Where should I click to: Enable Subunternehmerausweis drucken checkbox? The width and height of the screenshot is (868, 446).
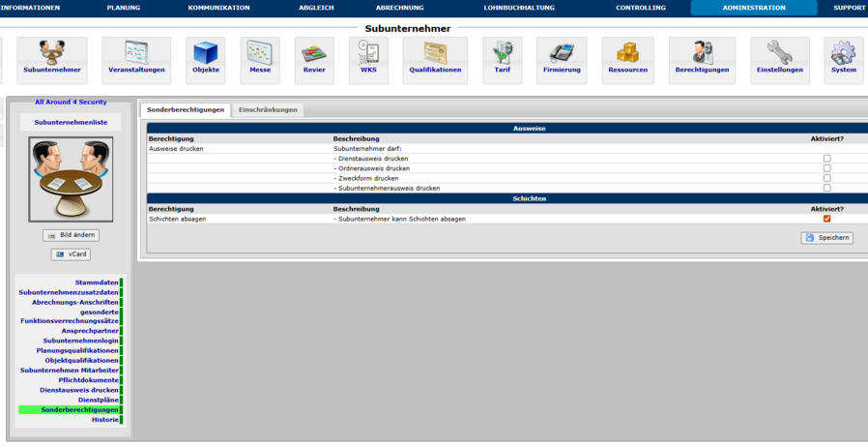point(826,188)
